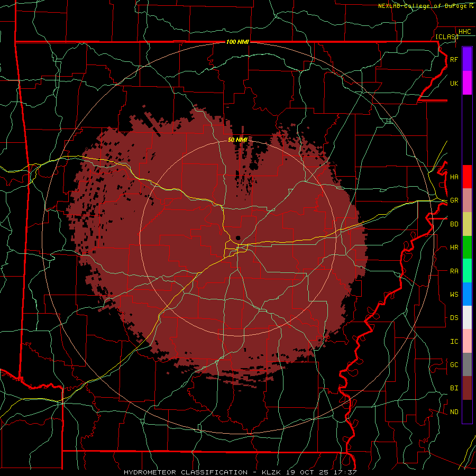Click the HA legend label
This screenshot has width=476, height=476.
pyautogui.click(x=454, y=177)
